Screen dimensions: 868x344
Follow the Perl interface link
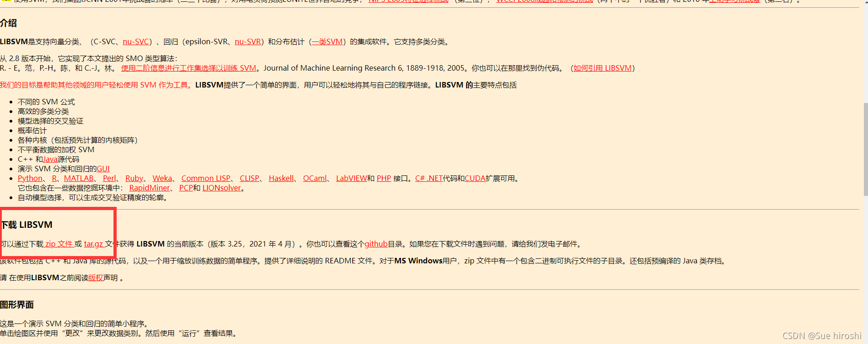(x=109, y=179)
